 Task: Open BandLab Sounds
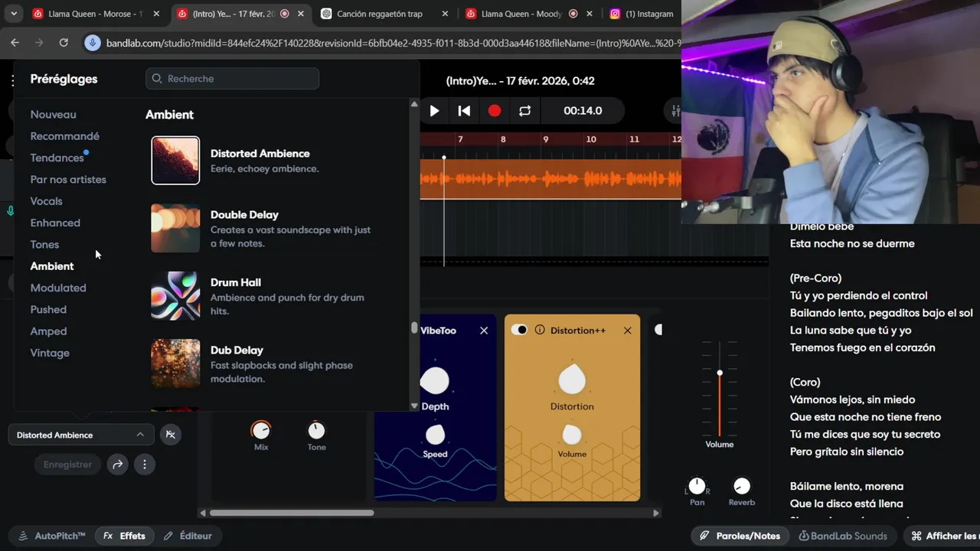pos(843,536)
